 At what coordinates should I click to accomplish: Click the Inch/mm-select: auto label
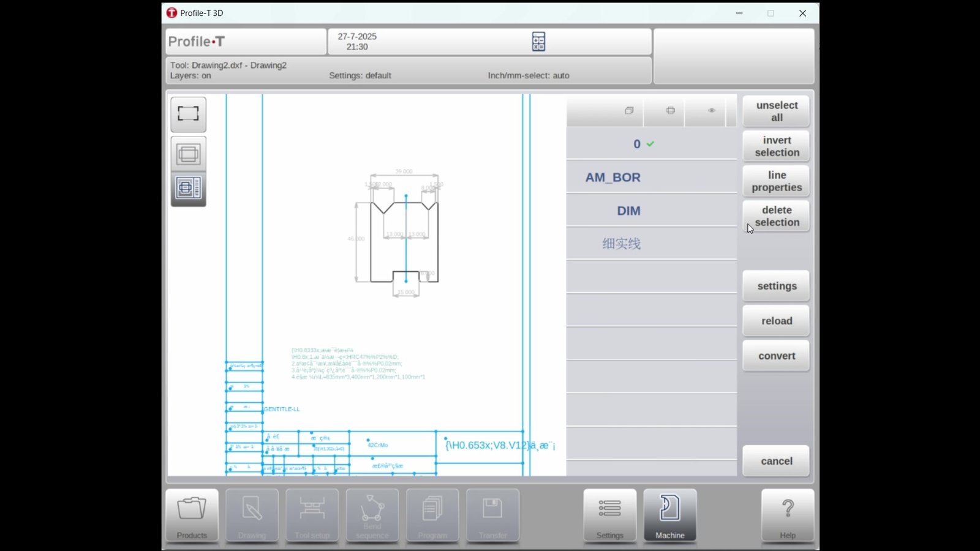(x=529, y=76)
